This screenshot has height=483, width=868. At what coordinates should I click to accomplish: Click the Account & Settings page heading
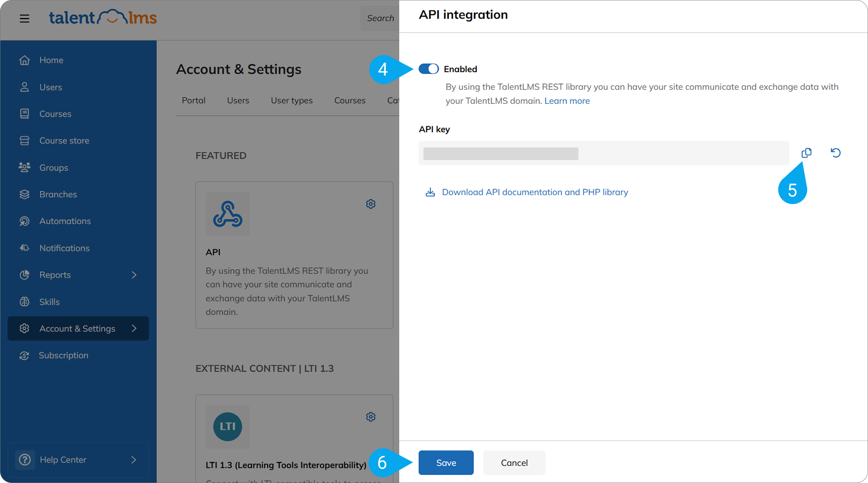(239, 69)
